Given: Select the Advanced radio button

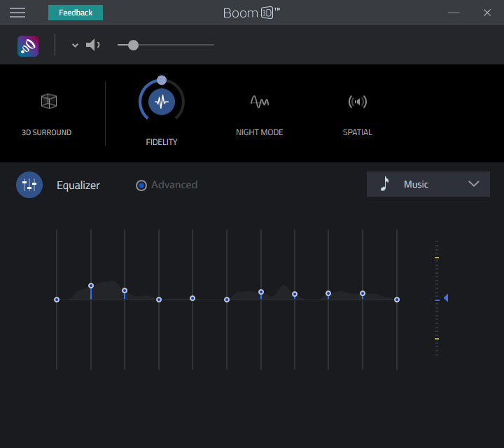Looking at the screenshot, I should click(141, 185).
